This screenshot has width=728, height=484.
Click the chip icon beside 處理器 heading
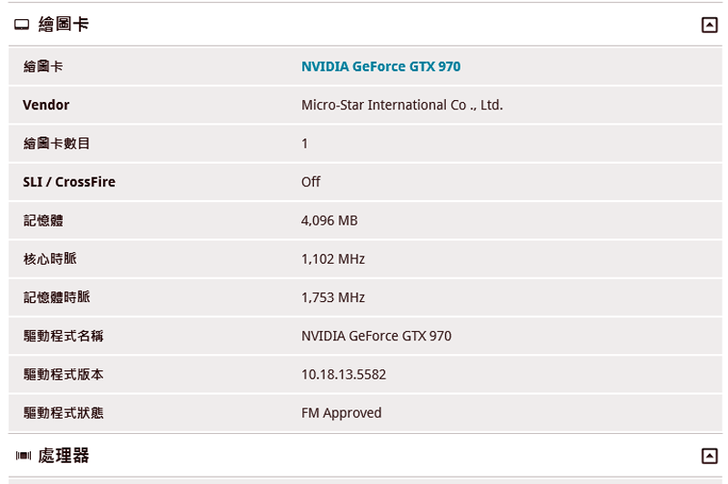23,456
